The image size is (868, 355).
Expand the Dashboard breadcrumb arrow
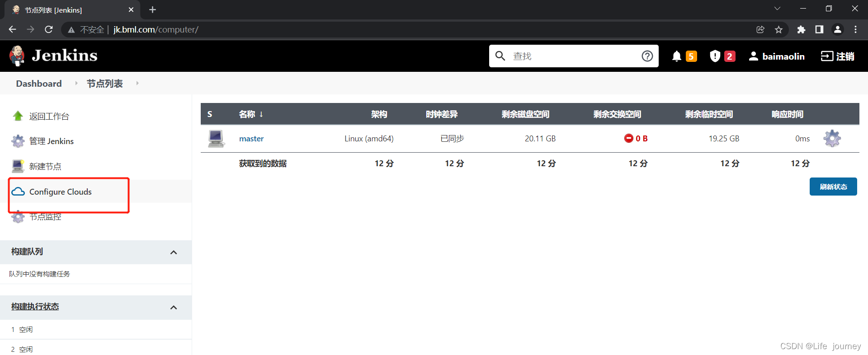tap(76, 83)
